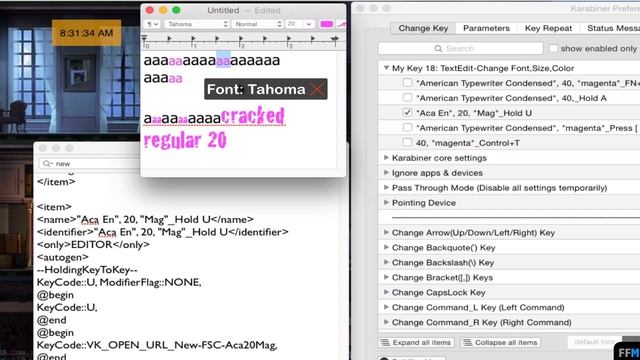
Task: Open the Tahoma font family dropdown
Action: pyautogui.click(x=197, y=24)
